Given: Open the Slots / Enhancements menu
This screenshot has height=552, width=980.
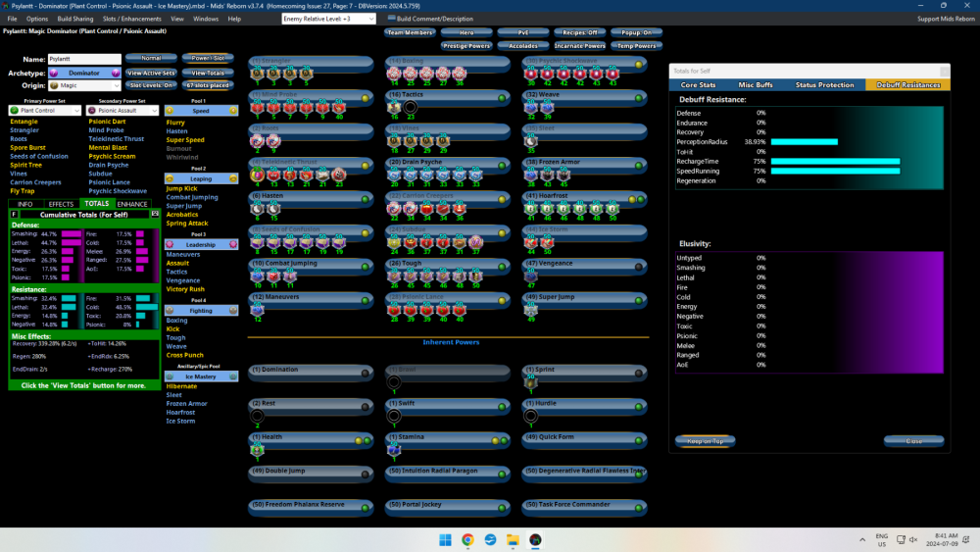Looking at the screenshot, I should tap(132, 19).
